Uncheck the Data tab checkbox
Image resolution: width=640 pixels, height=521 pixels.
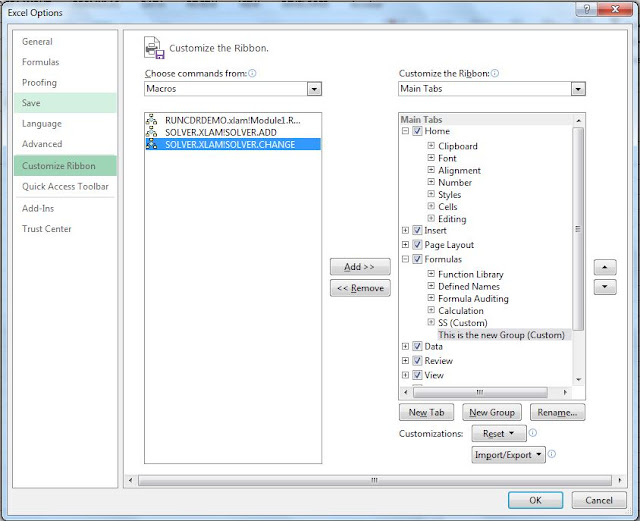[417, 346]
